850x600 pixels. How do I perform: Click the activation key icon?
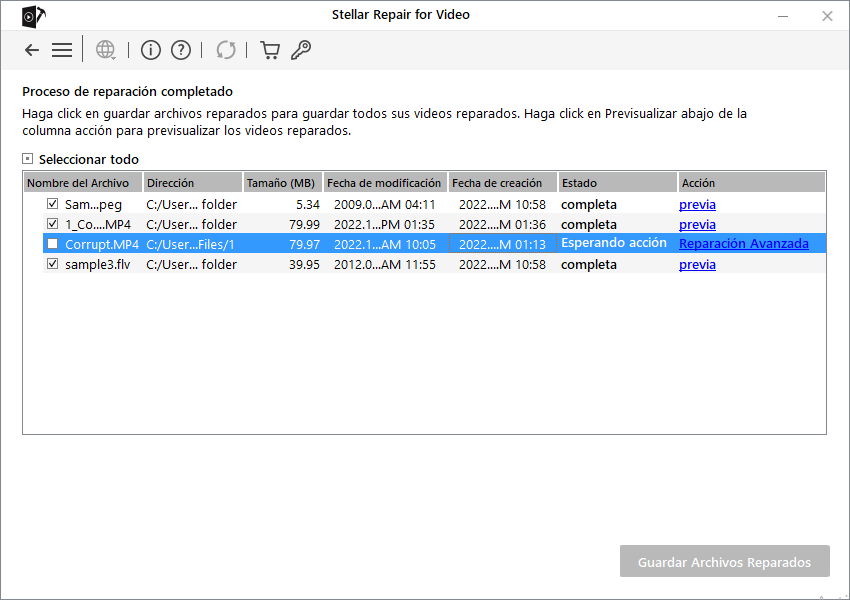(301, 50)
